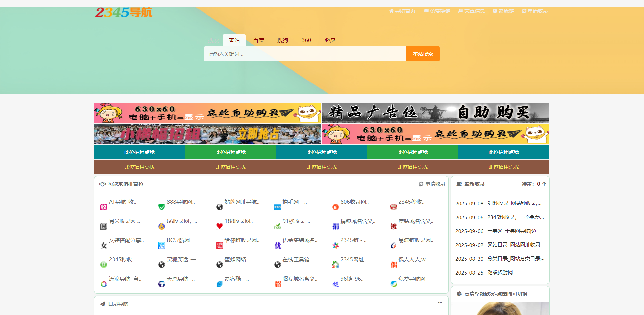The width and height of the screenshot is (644, 315).
Task: Open 易流链 in the top navigation
Action: point(503,11)
